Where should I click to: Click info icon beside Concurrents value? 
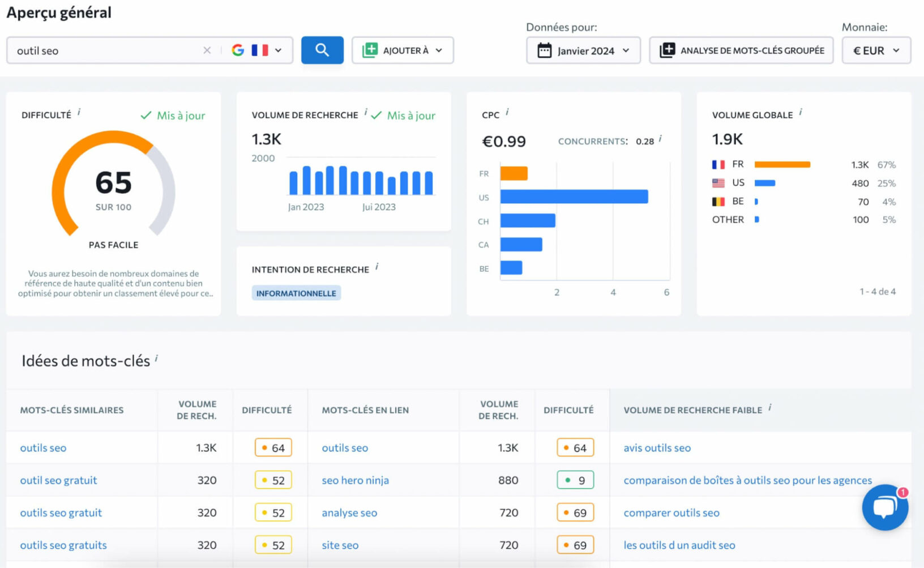click(x=660, y=139)
